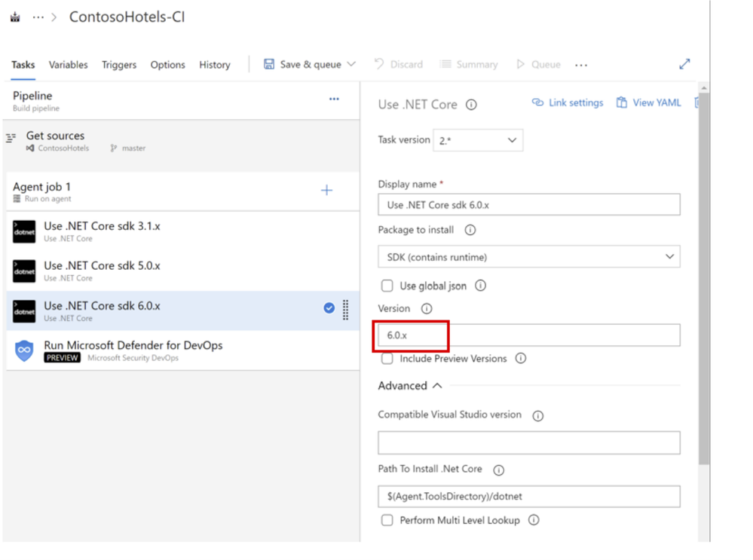Viewport: 753px width, 560px height.
Task: Click the selected task checkmark icon
Action: click(x=329, y=308)
